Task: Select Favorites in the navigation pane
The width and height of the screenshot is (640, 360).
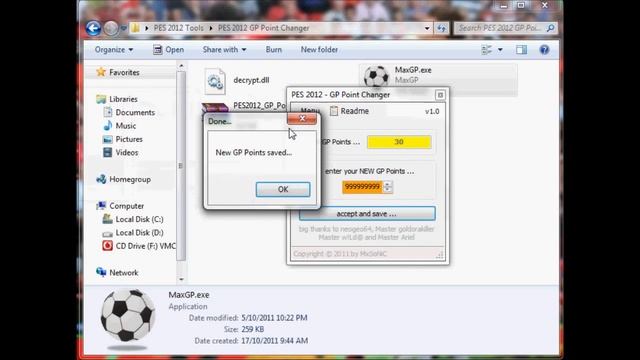Action: pos(124,72)
